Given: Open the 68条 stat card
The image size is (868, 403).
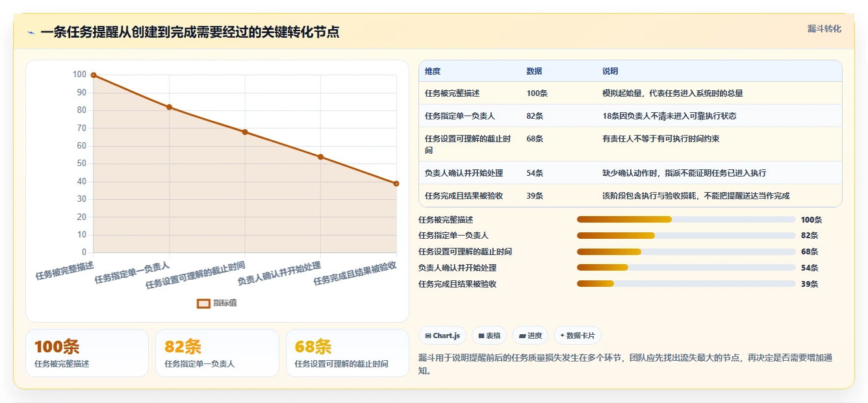Looking at the screenshot, I should (348, 353).
